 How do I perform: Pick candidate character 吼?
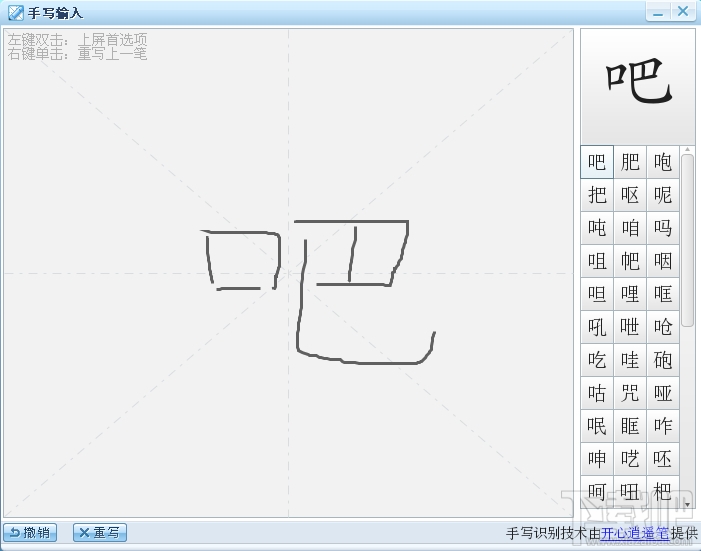pos(597,327)
